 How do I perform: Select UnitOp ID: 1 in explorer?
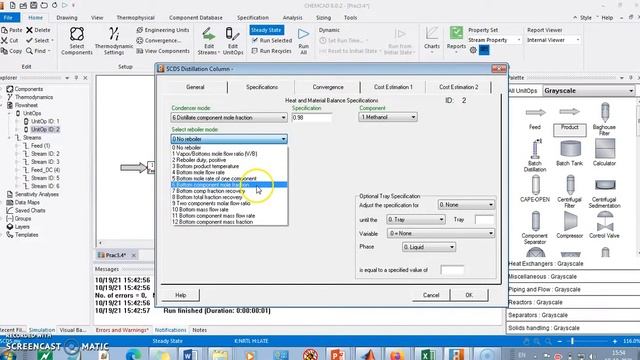coord(41,121)
